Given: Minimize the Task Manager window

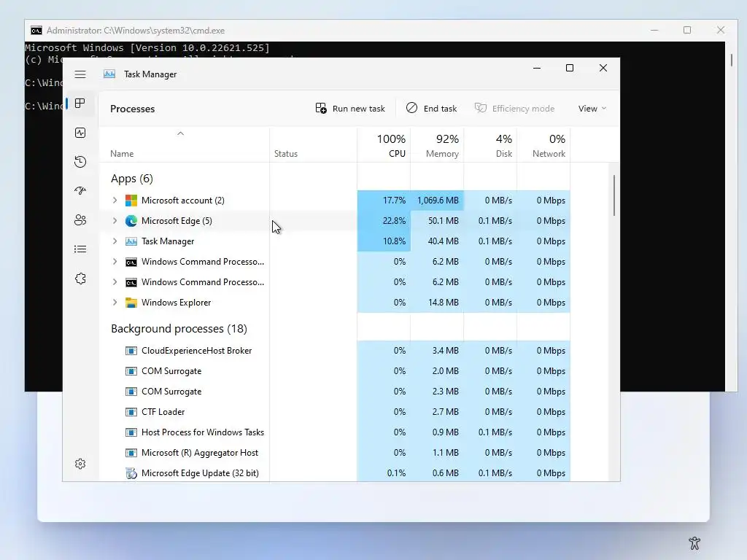Looking at the screenshot, I should coord(537,68).
